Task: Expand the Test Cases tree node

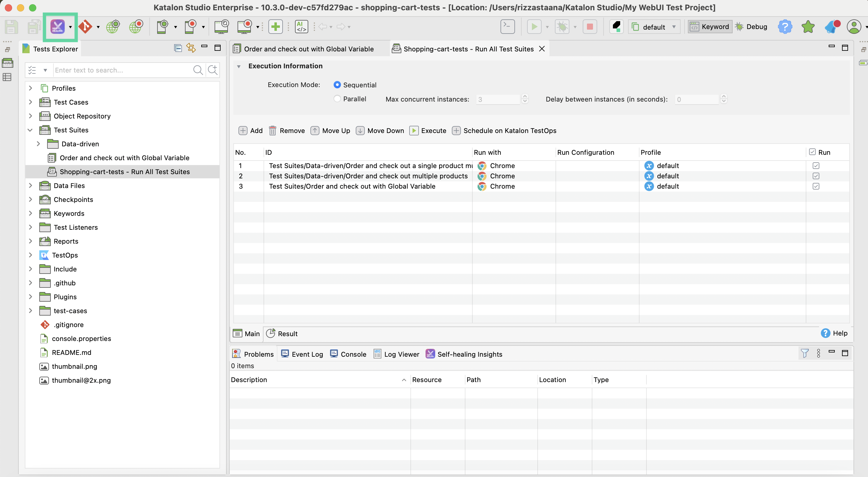Action: point(30,102)
